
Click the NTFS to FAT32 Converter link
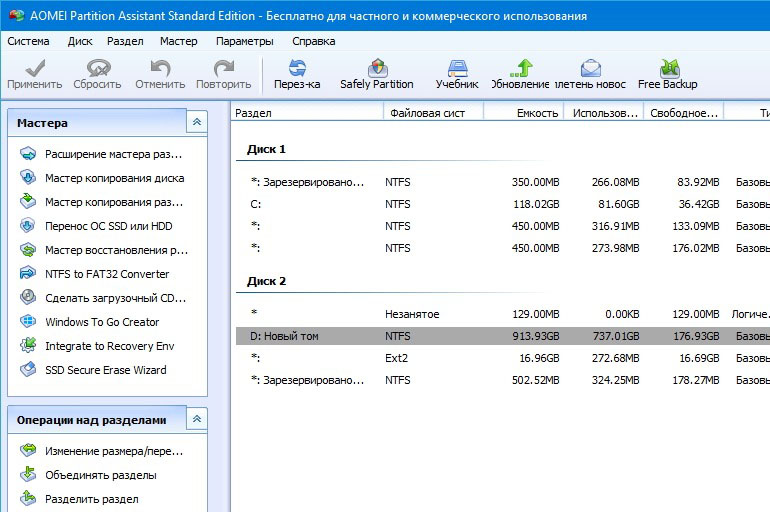tap(107, 274)
